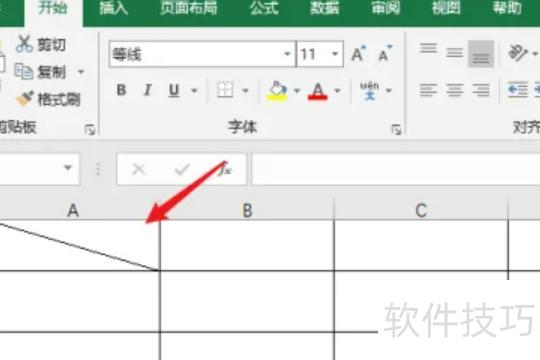
Task: Click the empty cell under column C first row
Action: 421,245
